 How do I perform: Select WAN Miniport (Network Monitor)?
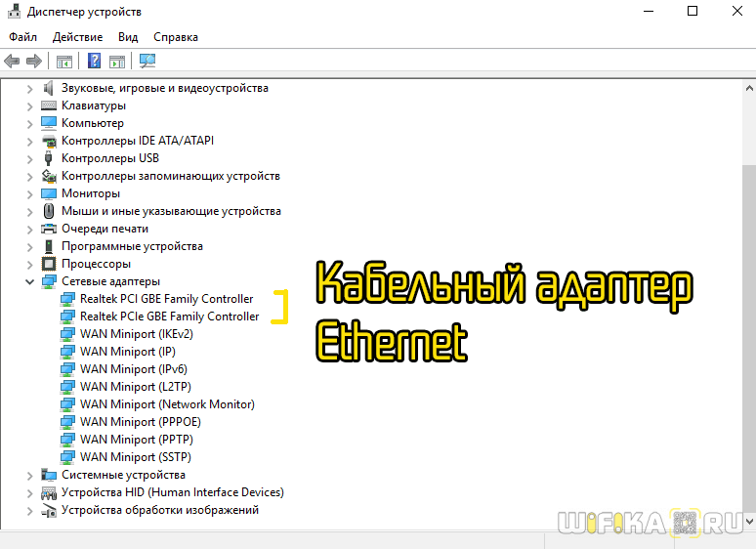pos(167,404)
